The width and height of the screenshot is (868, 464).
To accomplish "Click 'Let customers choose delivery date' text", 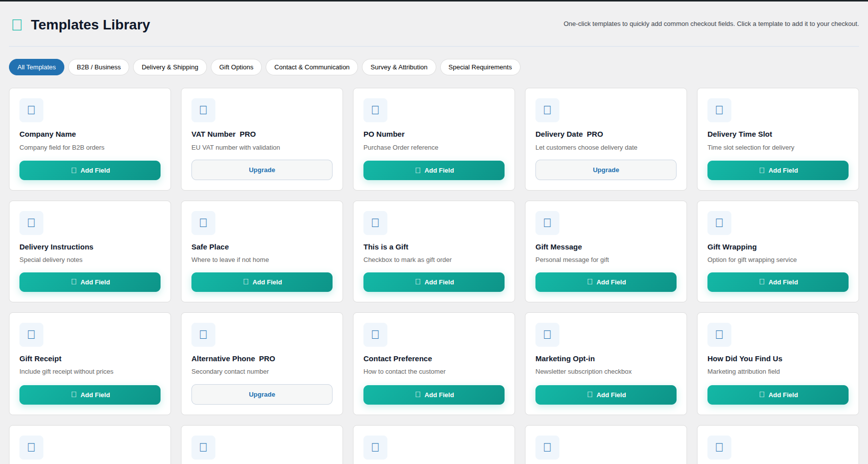I will pyautogui.click(x=586, y=148).
